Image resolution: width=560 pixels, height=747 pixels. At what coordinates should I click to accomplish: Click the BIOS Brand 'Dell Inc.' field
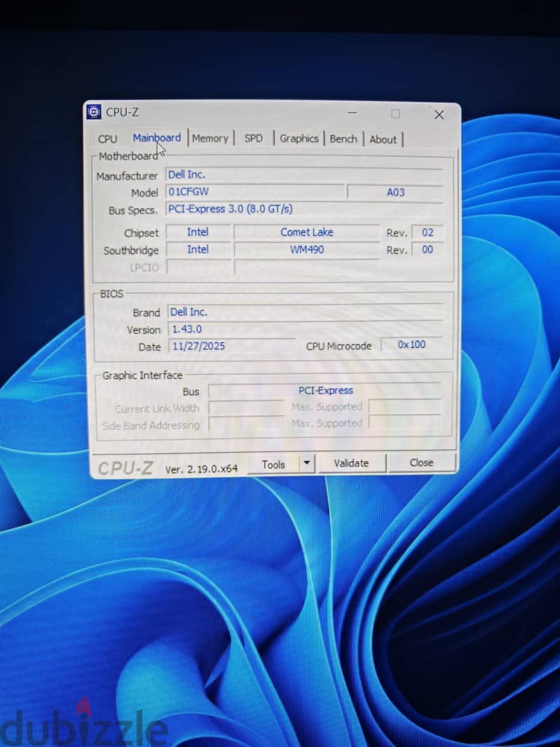pyautogui.click(x=305, y=312)
